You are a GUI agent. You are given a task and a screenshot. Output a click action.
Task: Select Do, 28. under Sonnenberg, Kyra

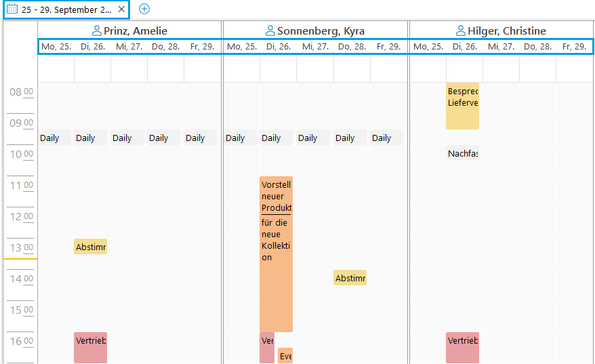[x=352, y=47]
